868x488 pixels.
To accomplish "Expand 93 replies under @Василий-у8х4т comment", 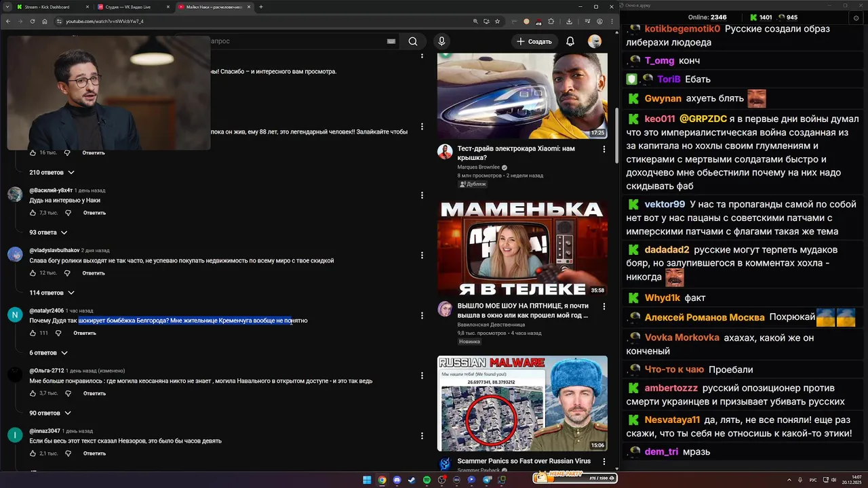I will click(50, 232).
